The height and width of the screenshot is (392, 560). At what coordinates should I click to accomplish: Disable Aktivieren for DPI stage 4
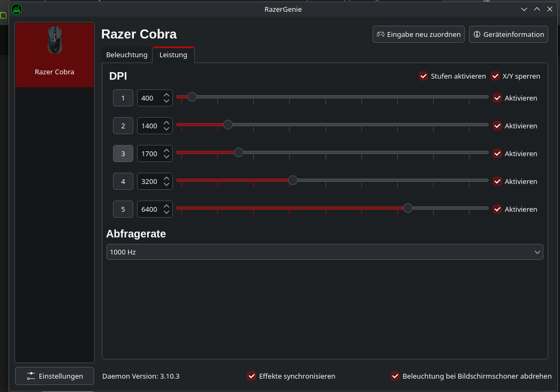(497, 181)
